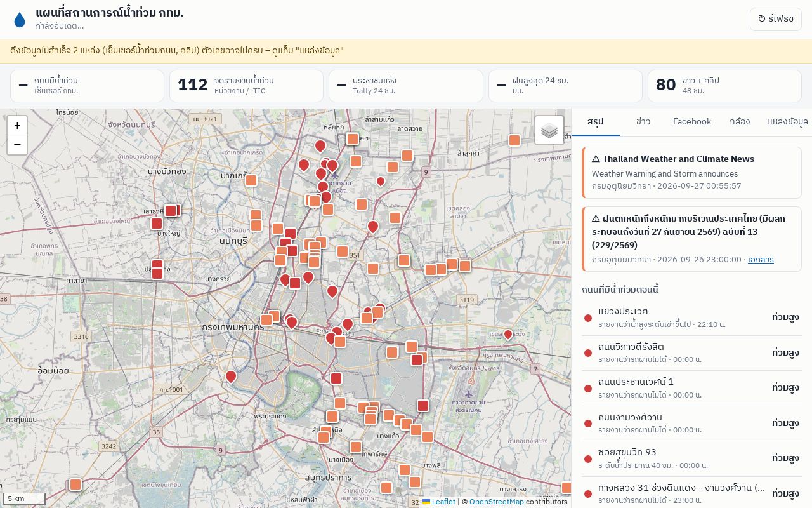Click orange flood marker beside ปากเกร็ด label
Screen dimensions: 812x508
(251, 180)
